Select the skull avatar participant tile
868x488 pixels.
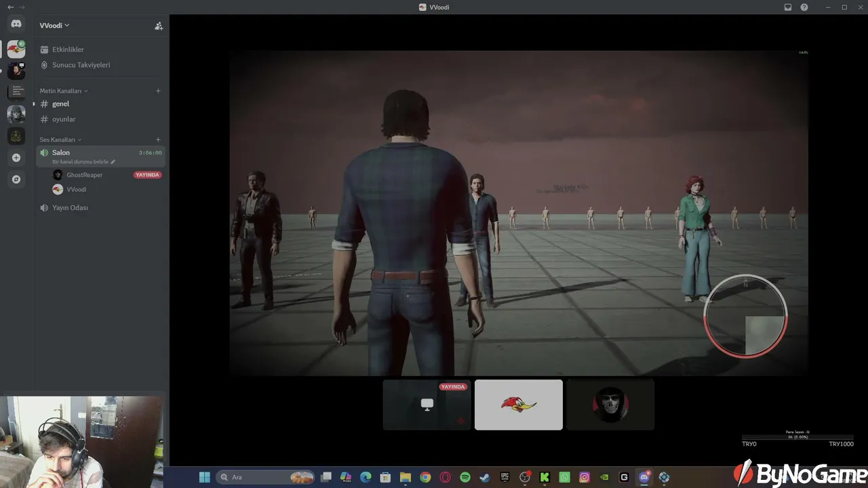coord(610,405)
